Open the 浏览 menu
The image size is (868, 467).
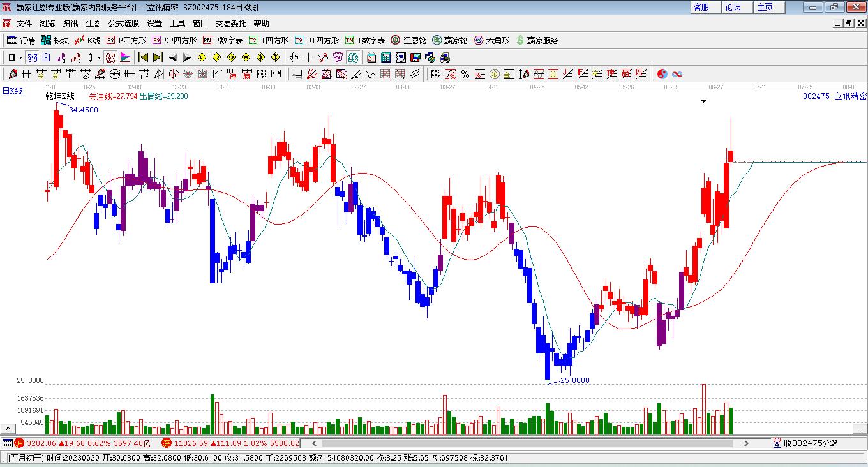pyautogui.click(x=47, y=24)
